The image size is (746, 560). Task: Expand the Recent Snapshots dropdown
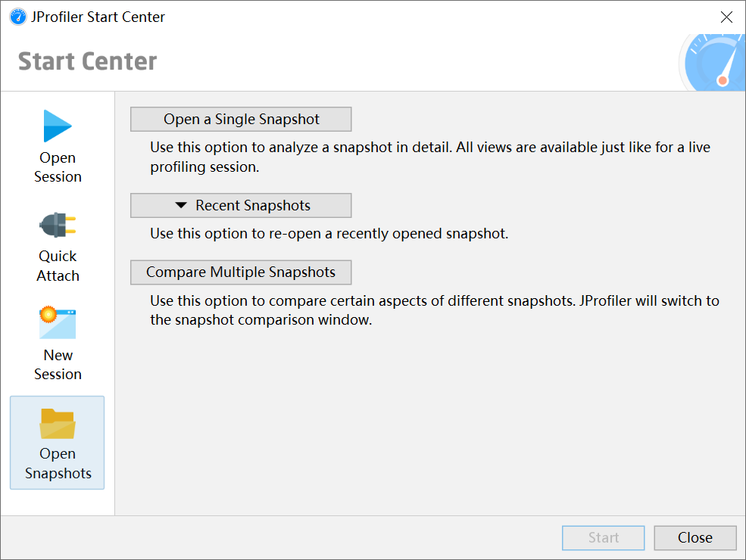[x=241, y=205]
